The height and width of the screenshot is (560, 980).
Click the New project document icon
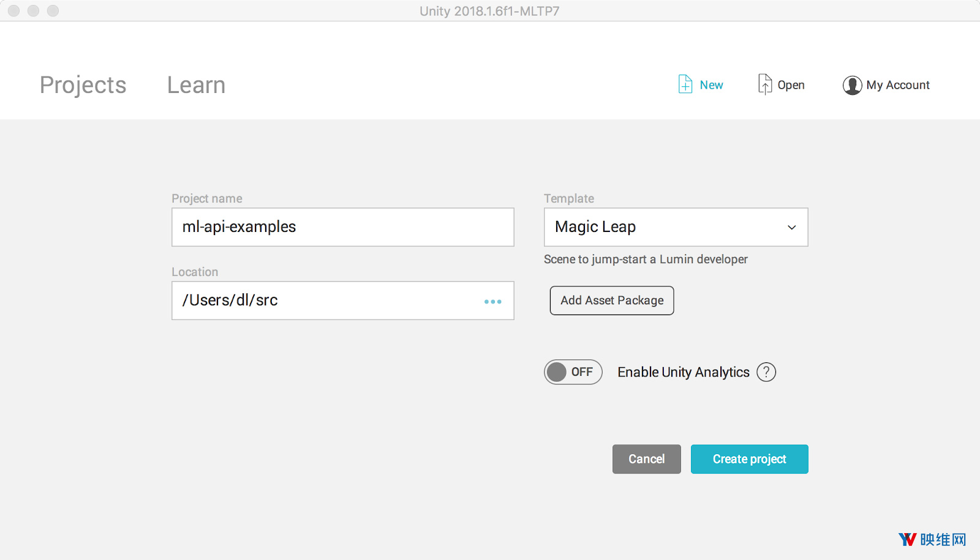[x=685, y=84]
